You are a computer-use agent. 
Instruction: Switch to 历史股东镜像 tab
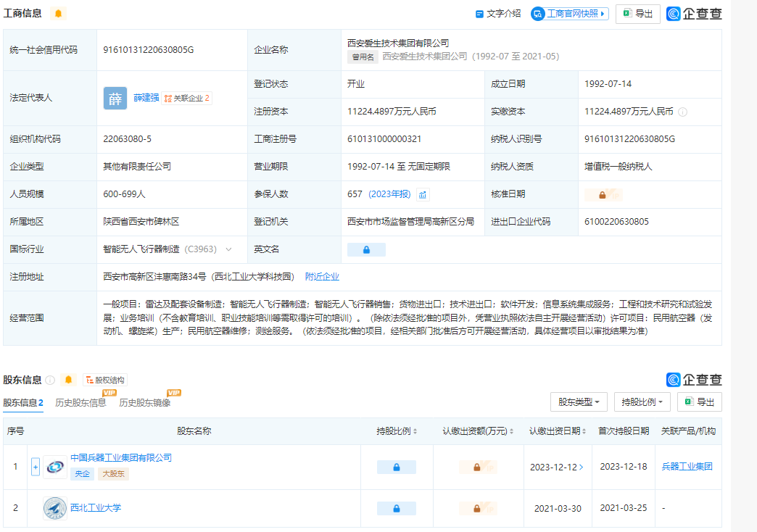[145, 402]
